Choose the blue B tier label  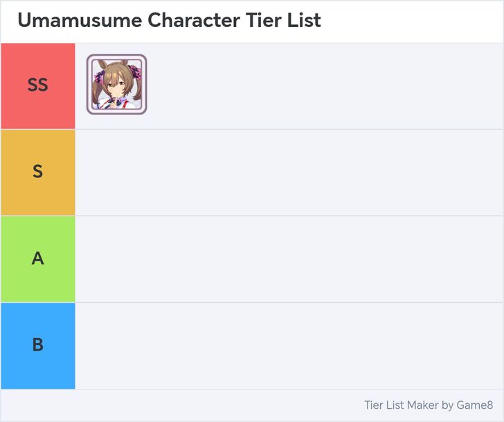coord(38,345)
